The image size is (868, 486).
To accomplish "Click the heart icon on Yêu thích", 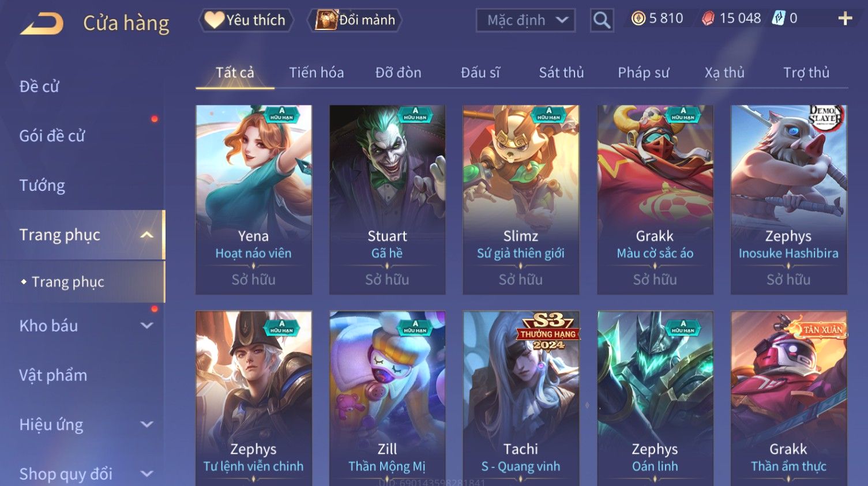I will point(214,20).
